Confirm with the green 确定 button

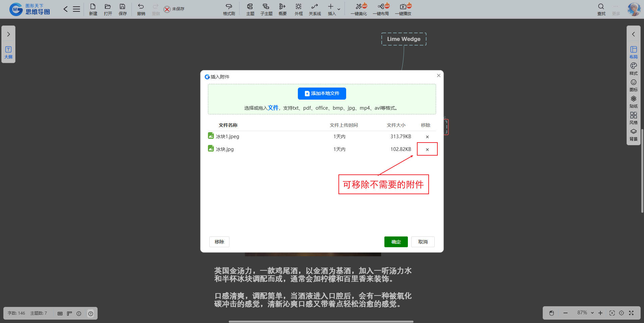pyautogui.click(x=396, y=242)
